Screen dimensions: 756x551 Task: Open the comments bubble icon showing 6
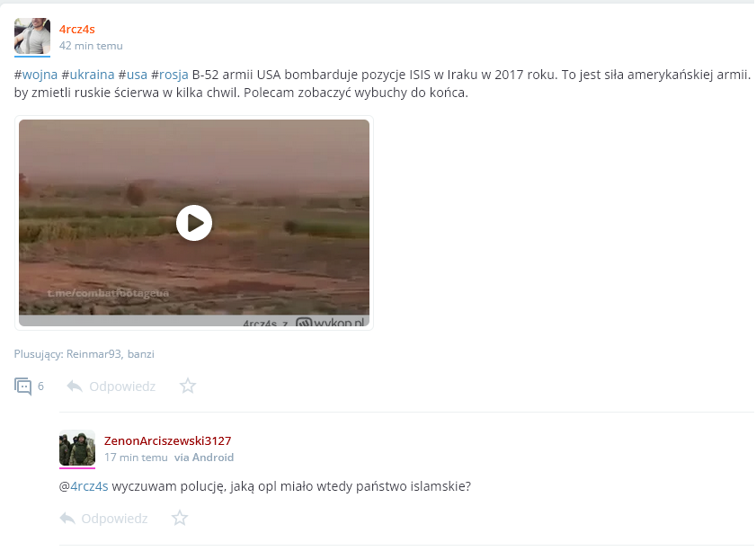(22, 387)
